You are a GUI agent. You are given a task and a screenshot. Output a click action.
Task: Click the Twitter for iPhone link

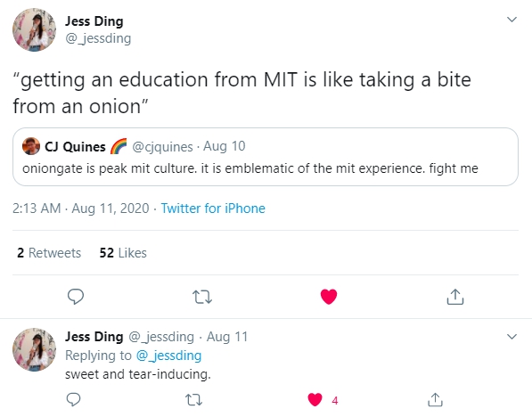pos(213,208)
